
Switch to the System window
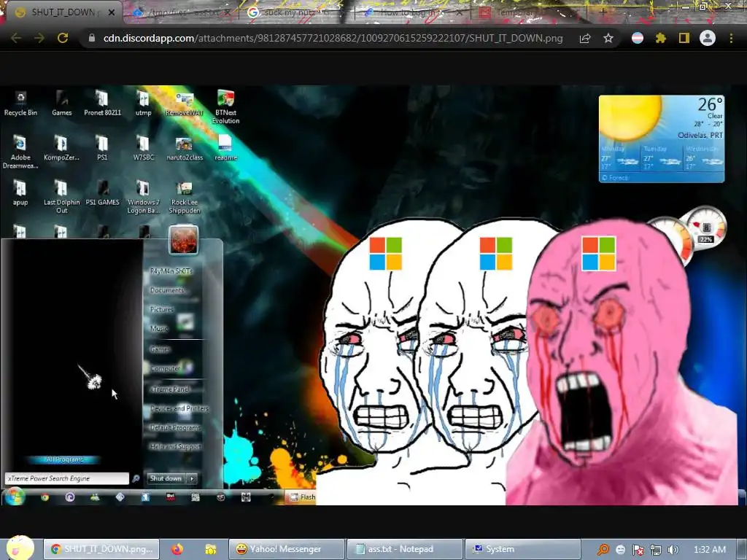click(522, 549)
